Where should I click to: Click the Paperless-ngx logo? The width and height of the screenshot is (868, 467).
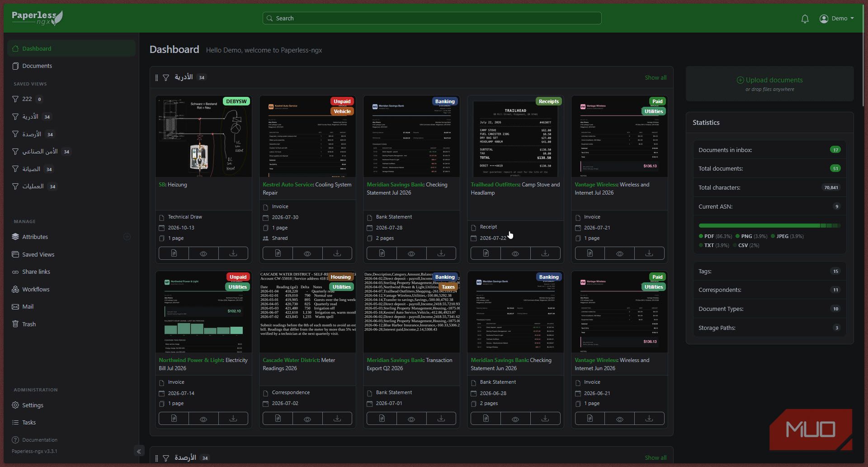click(37, 18)
